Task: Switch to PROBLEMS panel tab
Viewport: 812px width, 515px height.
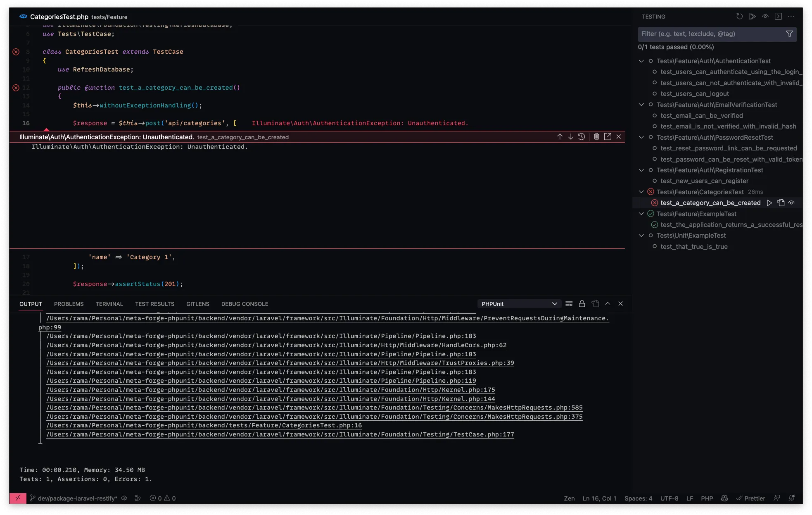Action: (69, 304)
